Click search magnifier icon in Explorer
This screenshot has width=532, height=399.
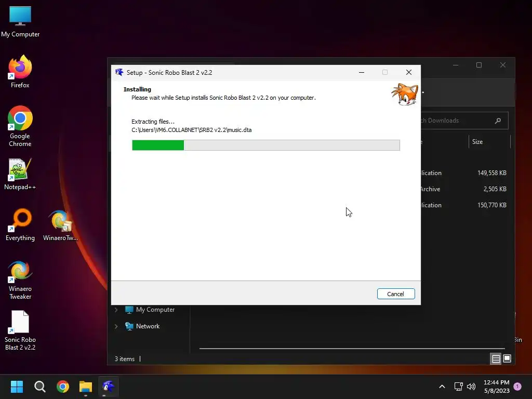coord(498,121)
